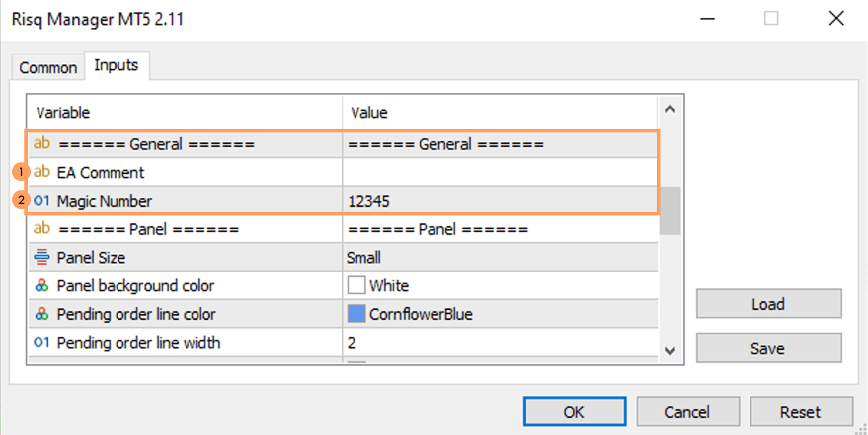The image size is (868, 435).
Task: Click the string icon beside General separator
Action: pos(42,144)
